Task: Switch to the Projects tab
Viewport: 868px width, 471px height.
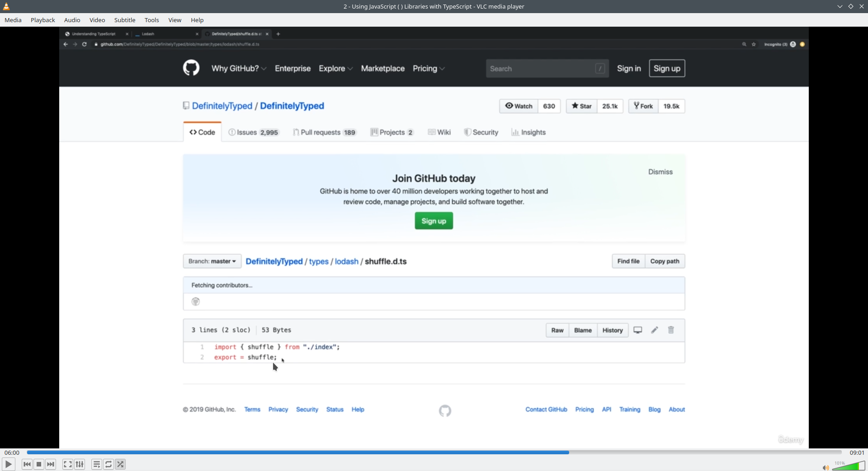Action: point(392,132)
